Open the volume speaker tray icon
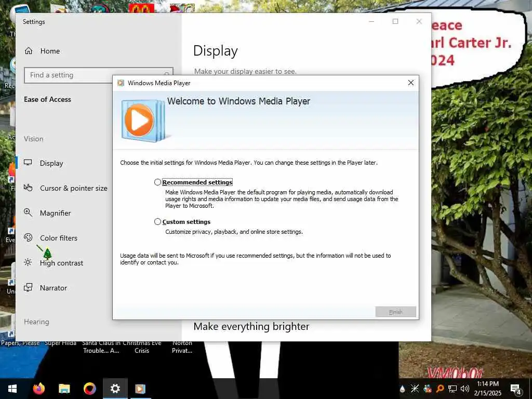 [x=465, y=389]
